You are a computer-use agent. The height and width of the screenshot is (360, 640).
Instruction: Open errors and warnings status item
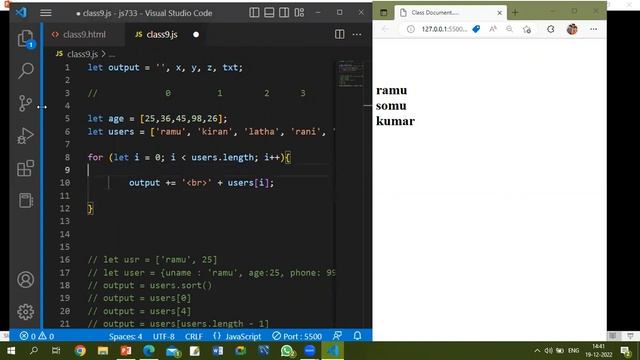pos(37,336)
